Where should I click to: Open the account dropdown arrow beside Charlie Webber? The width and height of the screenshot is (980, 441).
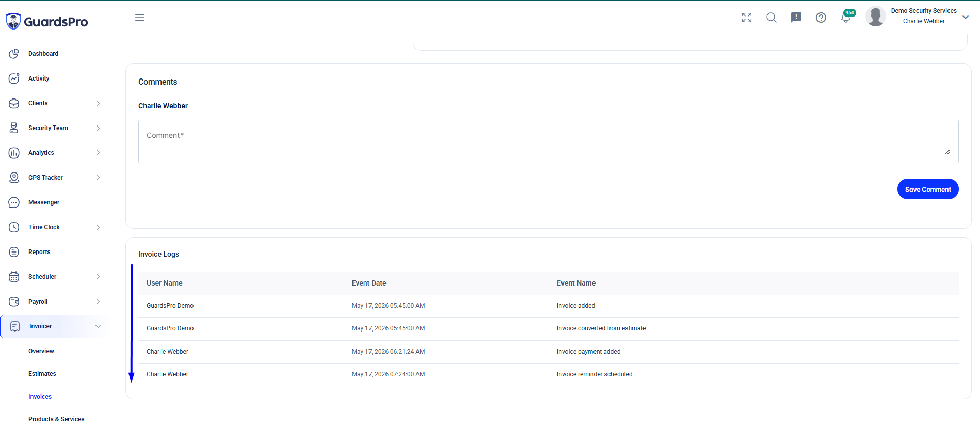click(x=966, y=17)
